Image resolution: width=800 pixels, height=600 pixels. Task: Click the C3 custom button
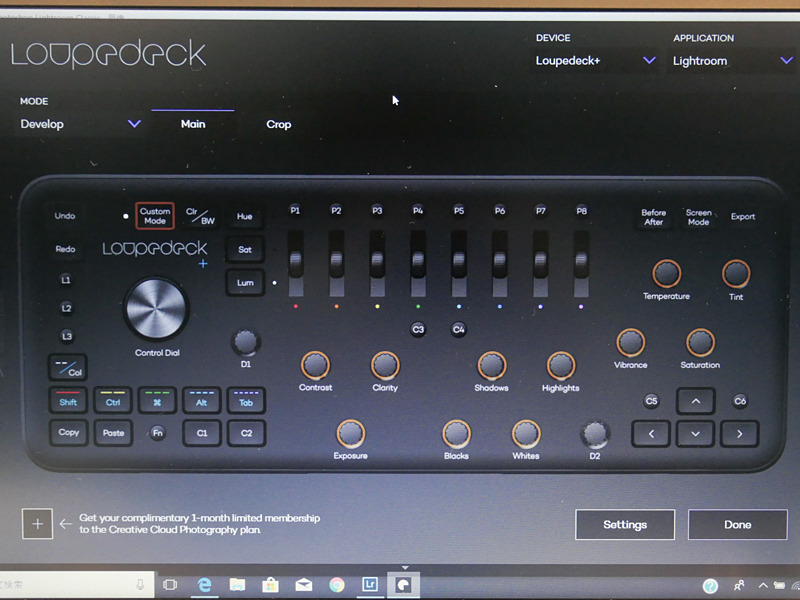click(418, 329)
